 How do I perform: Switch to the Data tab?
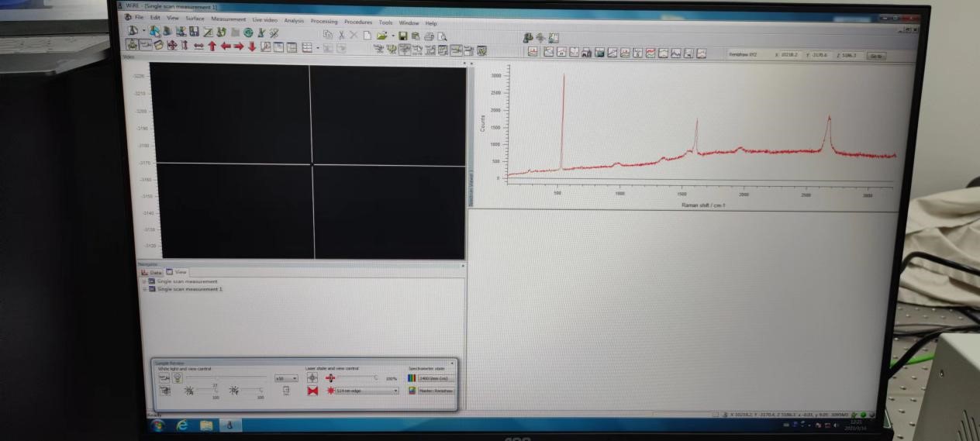point(152,272)
